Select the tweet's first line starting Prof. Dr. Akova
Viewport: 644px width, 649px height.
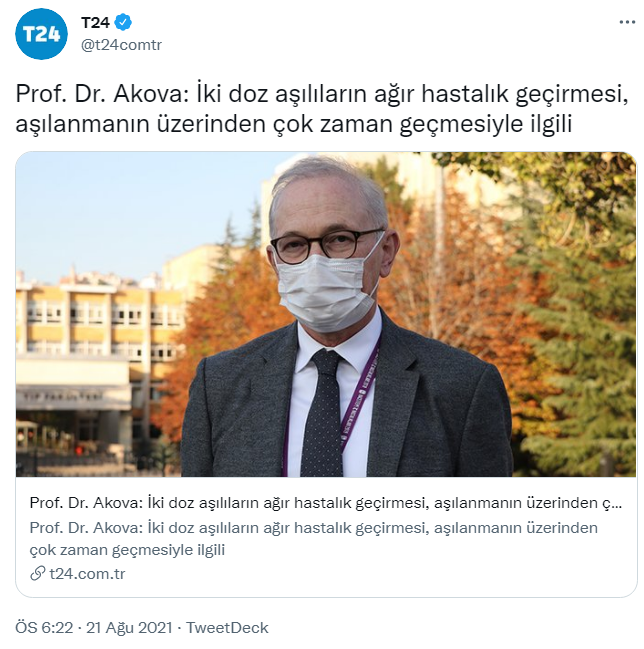point(322,94)
